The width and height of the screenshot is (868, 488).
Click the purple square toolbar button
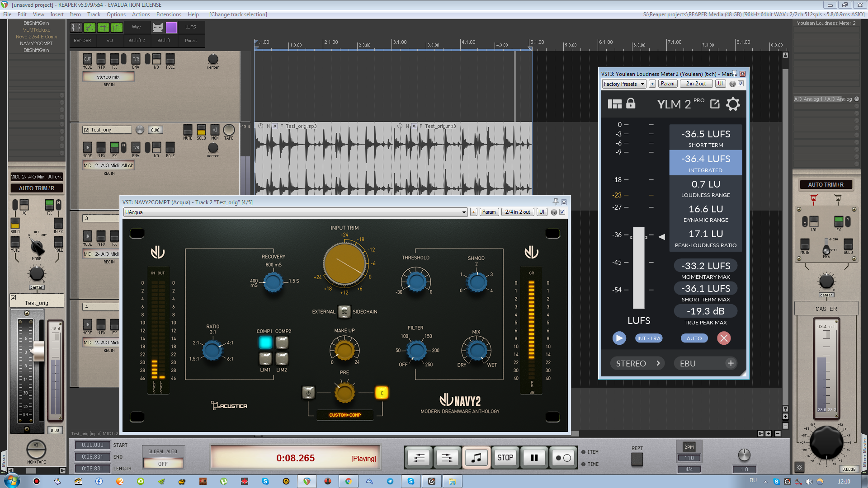click(x=171, y=28)
